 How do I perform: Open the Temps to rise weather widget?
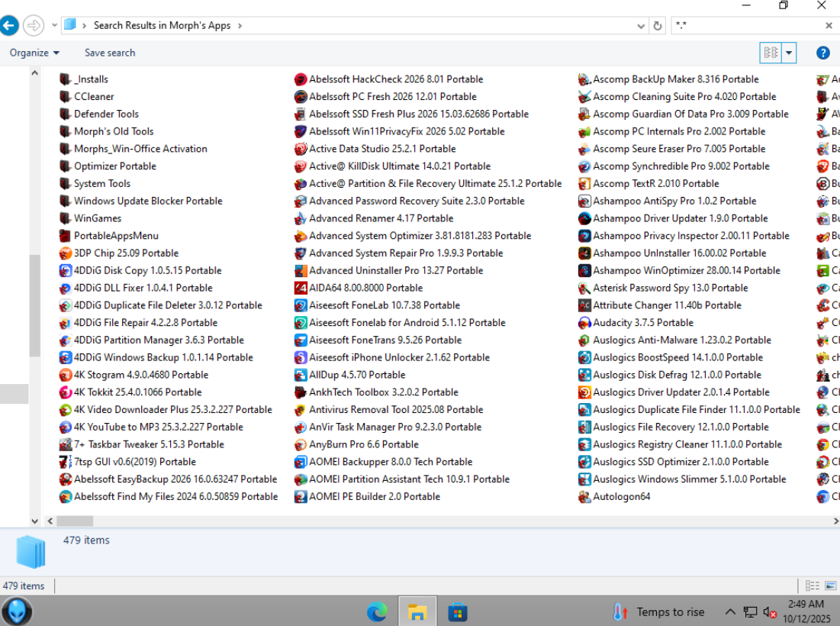coord(659,611)
